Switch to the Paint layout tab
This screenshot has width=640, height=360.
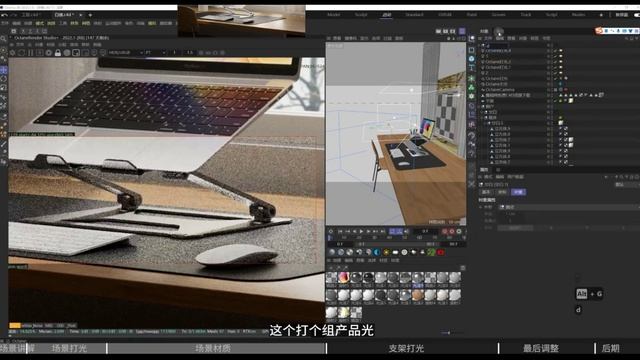(x=471, y=15)
